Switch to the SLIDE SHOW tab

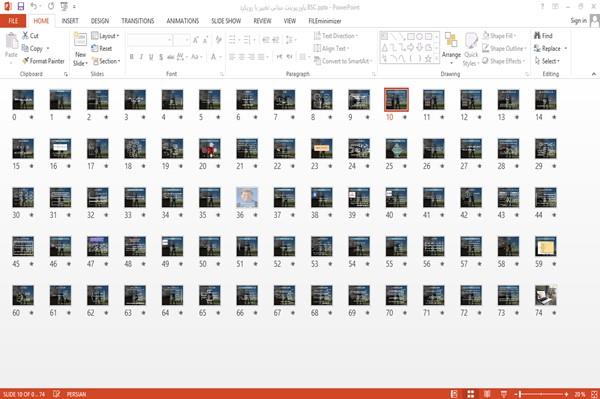226,21
